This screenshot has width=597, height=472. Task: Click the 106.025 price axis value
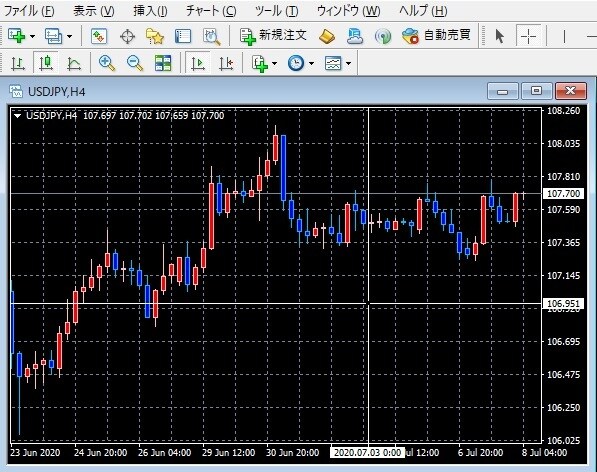click(x=563, y=441)
